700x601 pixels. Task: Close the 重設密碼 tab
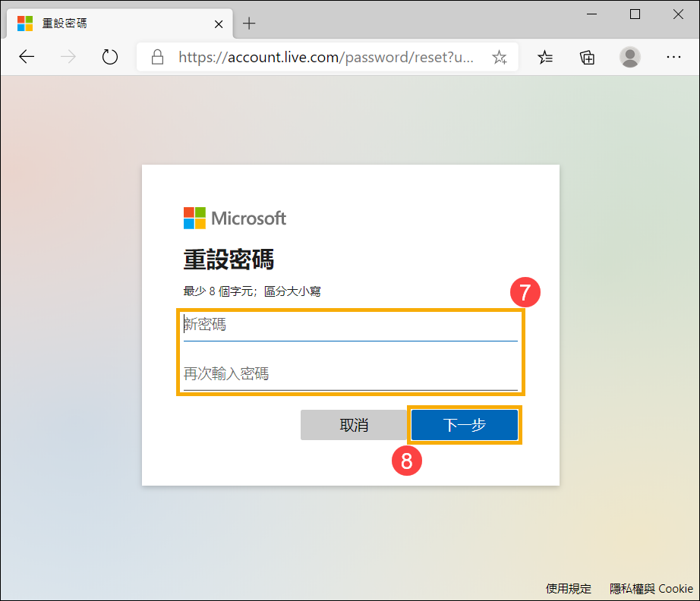tap(219, 24)
